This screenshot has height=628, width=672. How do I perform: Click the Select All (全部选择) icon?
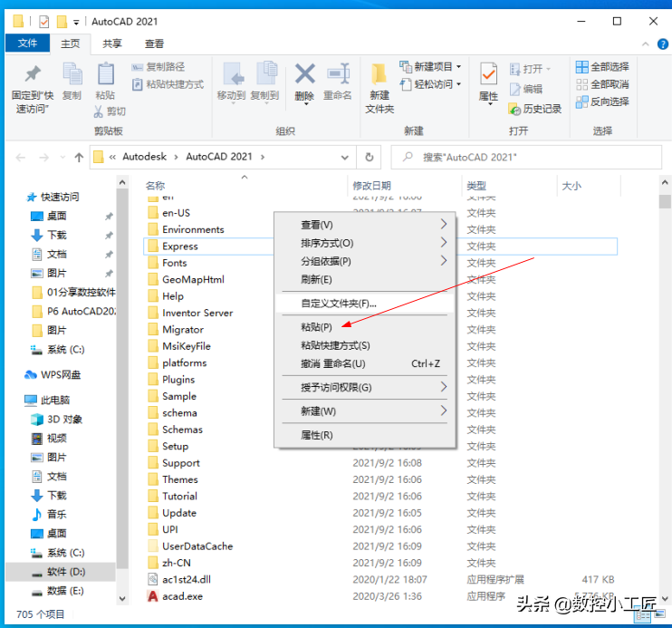click(581, 67)
